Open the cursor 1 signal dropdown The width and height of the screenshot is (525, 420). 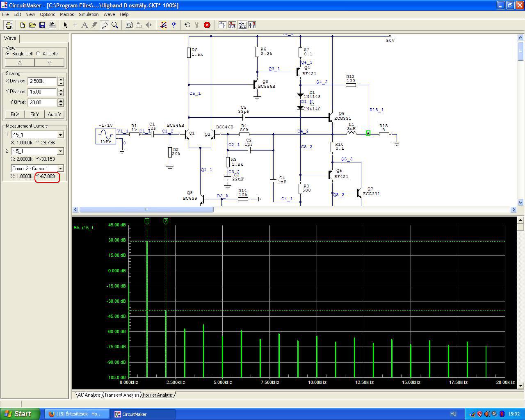click(60, 135)
